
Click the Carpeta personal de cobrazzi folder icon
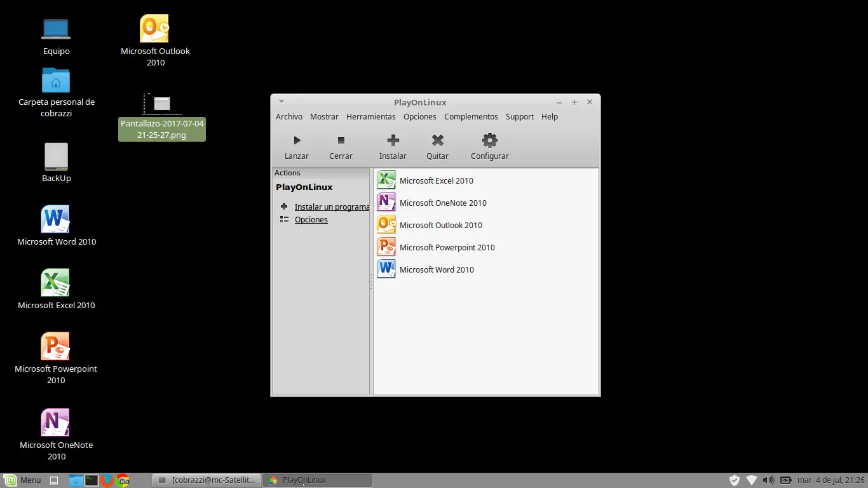(x=56, y=80)
